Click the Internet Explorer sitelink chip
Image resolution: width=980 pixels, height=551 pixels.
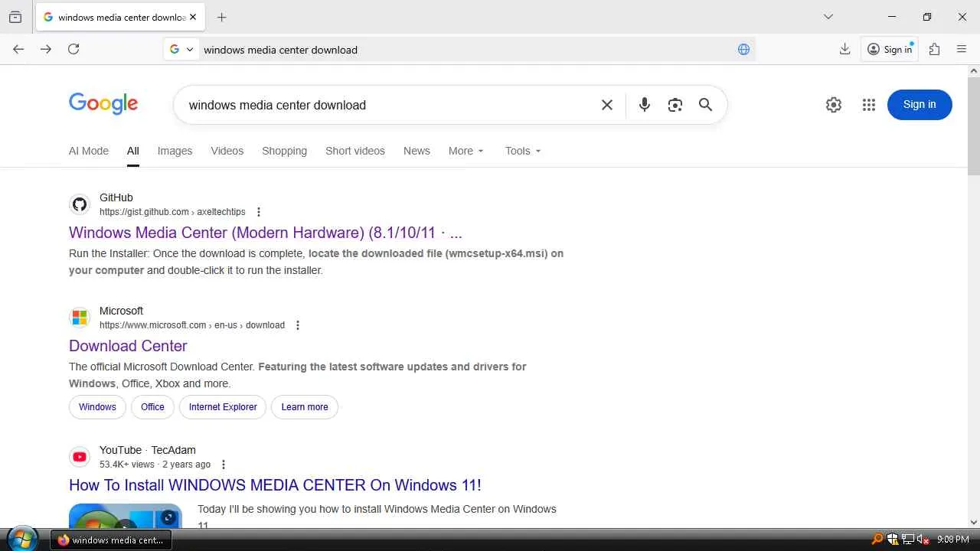point(223,407)
